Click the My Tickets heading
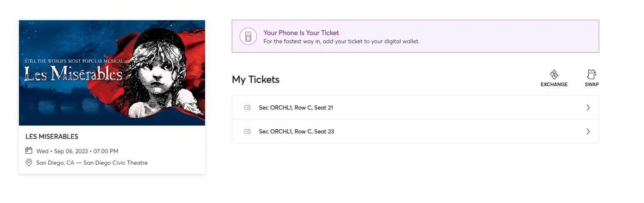This screenshot has height=203, width=644. coord(255,79)
